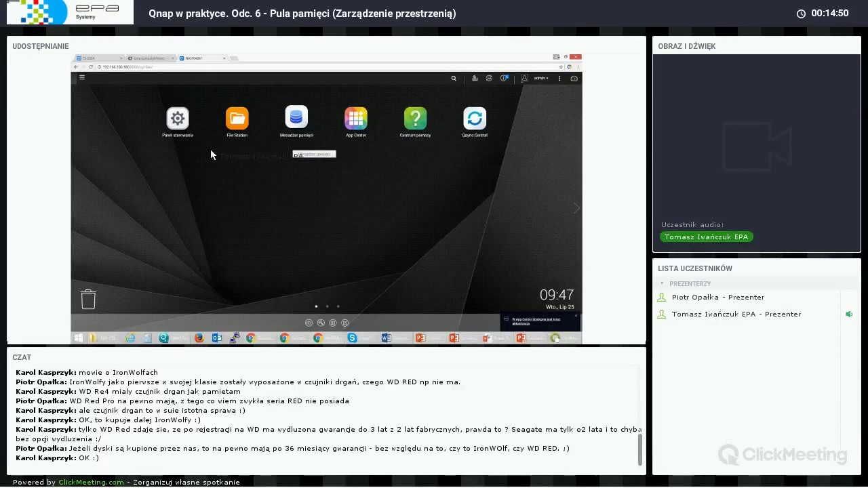Click next desktop page arrow
Image resolution: width=868 pixels, height=488 pixels.
click(x=576, y=208)
